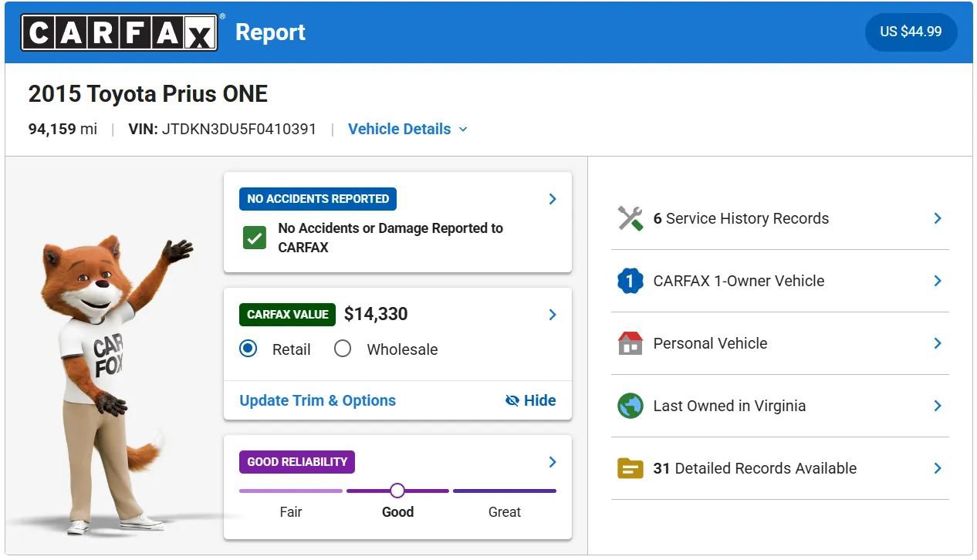Image resolution: width=977 pixels, height=560 pixels.
Task: Click the US $44.99 price button
Action: (911, 32)
